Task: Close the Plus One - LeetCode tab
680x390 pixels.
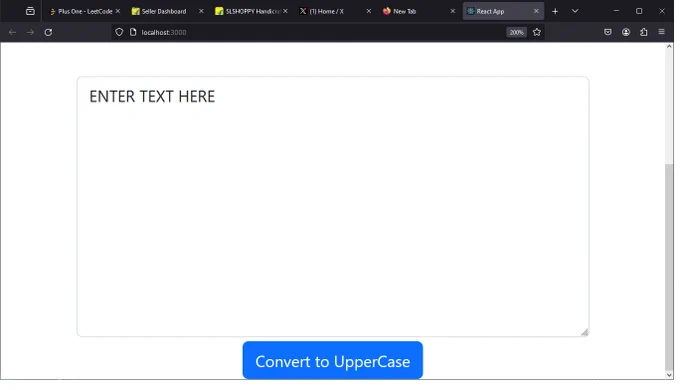Action: (x=118, y=11)
